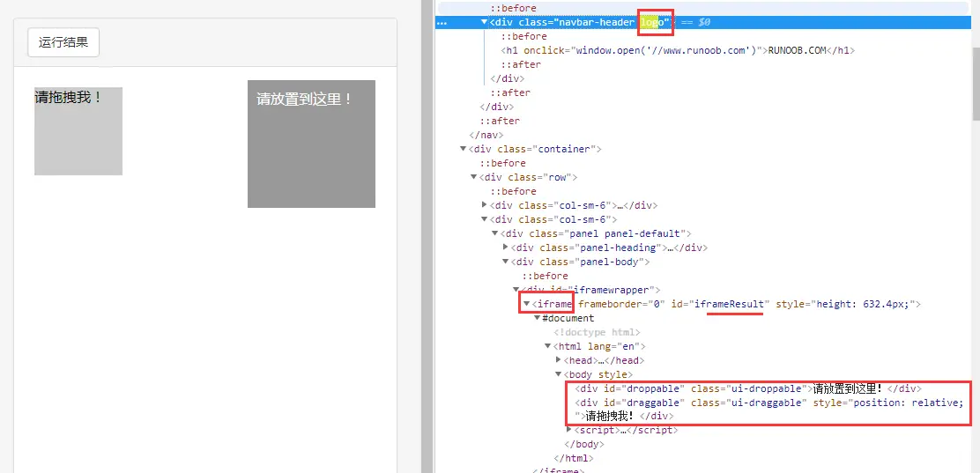Click the 运行结果 button
The image size is (980, 473).
pyautogui.click(x=63, y=42)
